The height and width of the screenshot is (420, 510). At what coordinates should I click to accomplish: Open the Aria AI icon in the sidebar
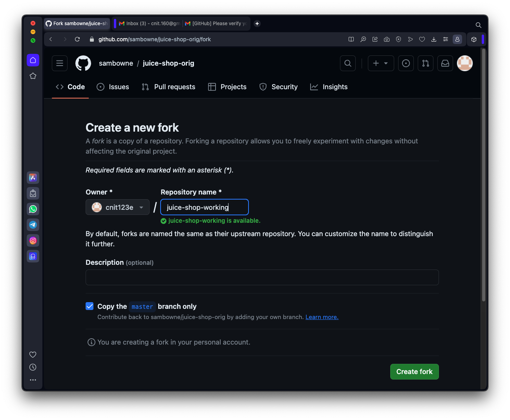tap(33, 178)
